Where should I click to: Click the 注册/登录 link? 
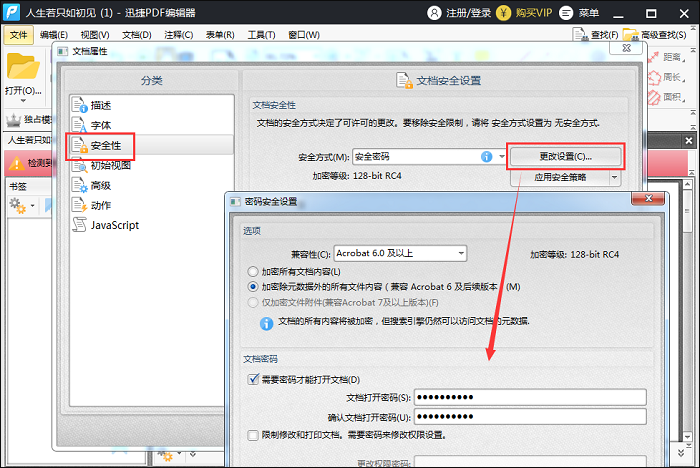[x=468, y=13]
